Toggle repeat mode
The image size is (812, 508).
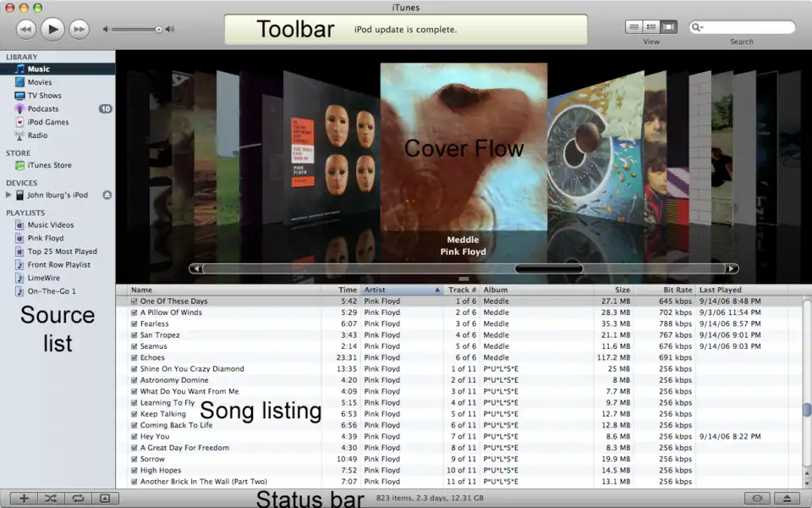(x=78, y=499)
